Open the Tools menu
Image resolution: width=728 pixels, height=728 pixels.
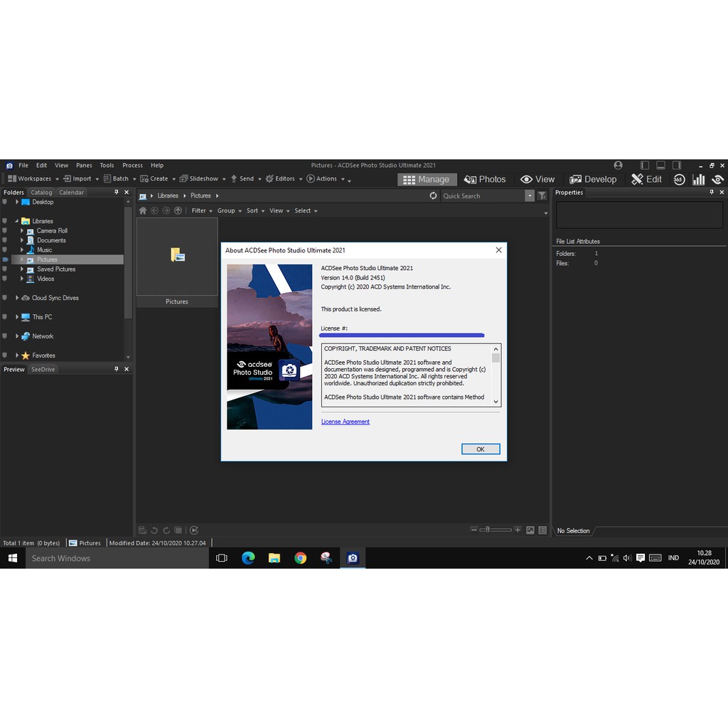click(x=107, y=166)
